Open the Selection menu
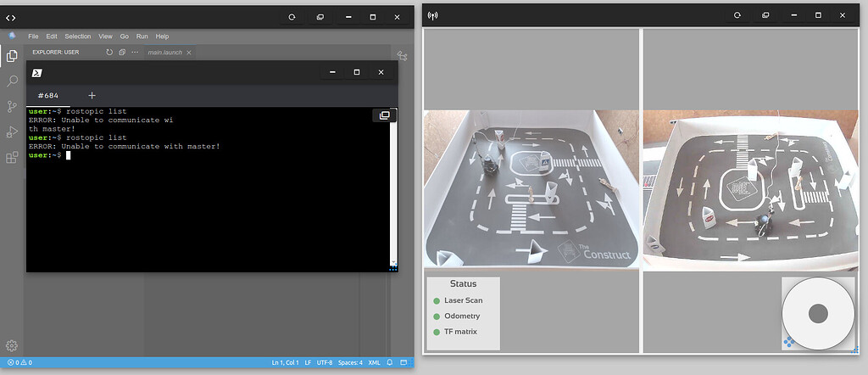Viewport: 868px width, 375px height. click(x=77, y=36)
